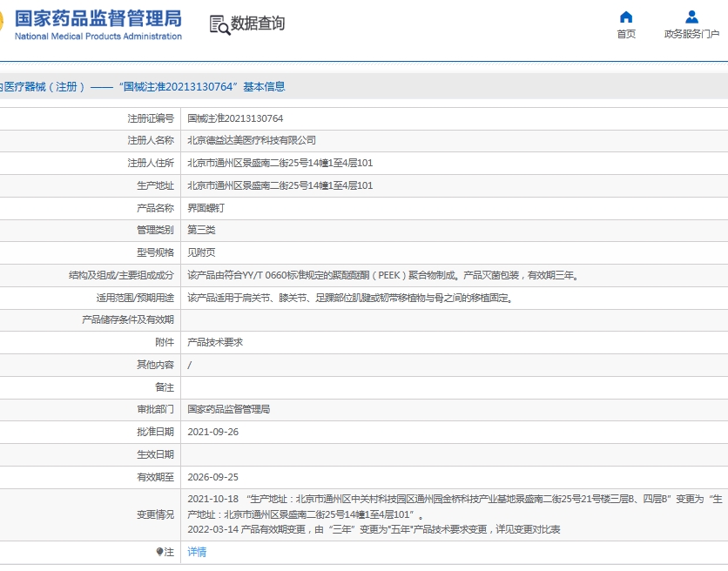Open the 政务服务门户 person icon
This screenshot has height=571, width=728.
[691, 17]
